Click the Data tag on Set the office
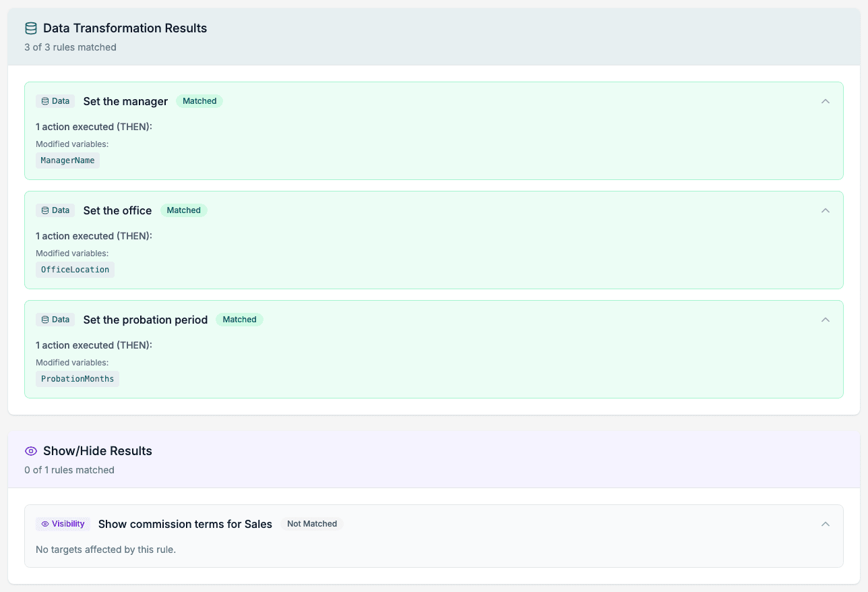This screenshot has height=592, width=868. [55, 210]
